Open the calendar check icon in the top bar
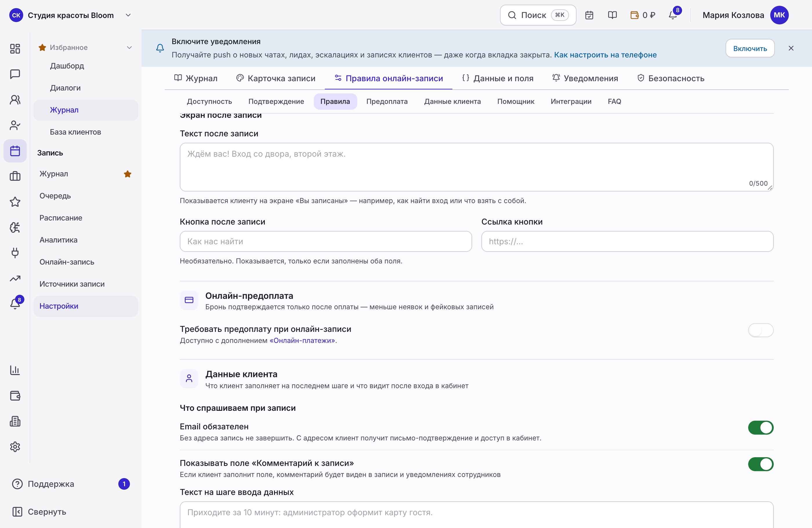Viewport: 812px width, 528px height. (x=589, y=15)
